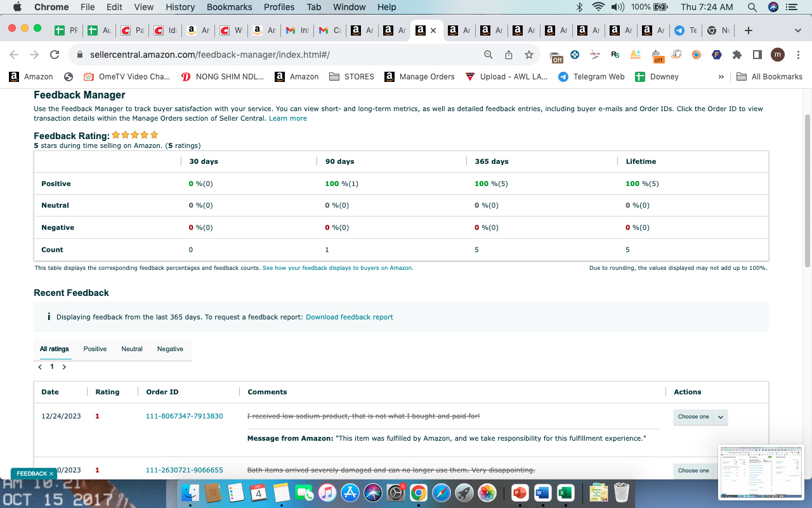Click the 100 %(5) Lifetime positive cell
The image size is (812, 508).
pyautogui.click(x=642, y=184)
